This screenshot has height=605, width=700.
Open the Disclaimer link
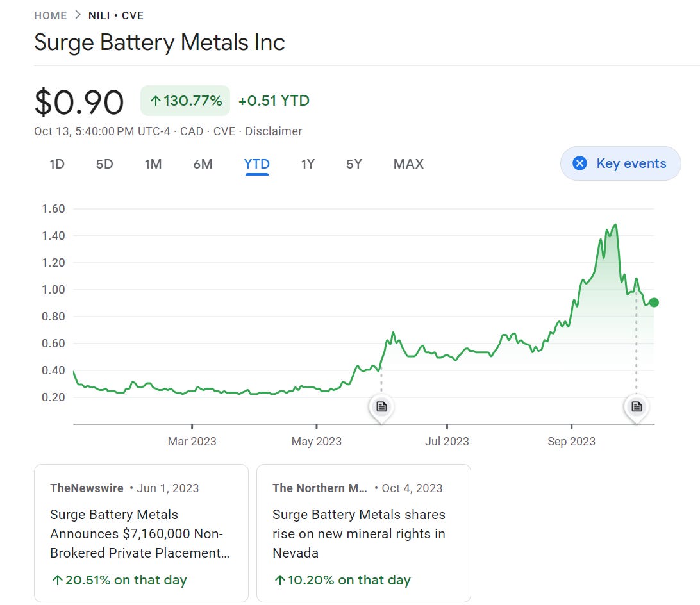(274, 131)
